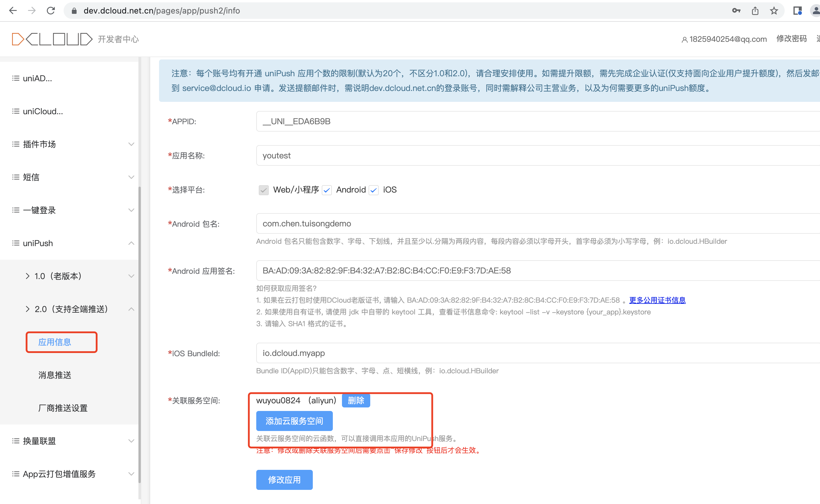Image resolution: width=820 pixels, height=504 pixels.
Task: Click the 1825940254@qq.com account link
Action: [x=728, y=39]
